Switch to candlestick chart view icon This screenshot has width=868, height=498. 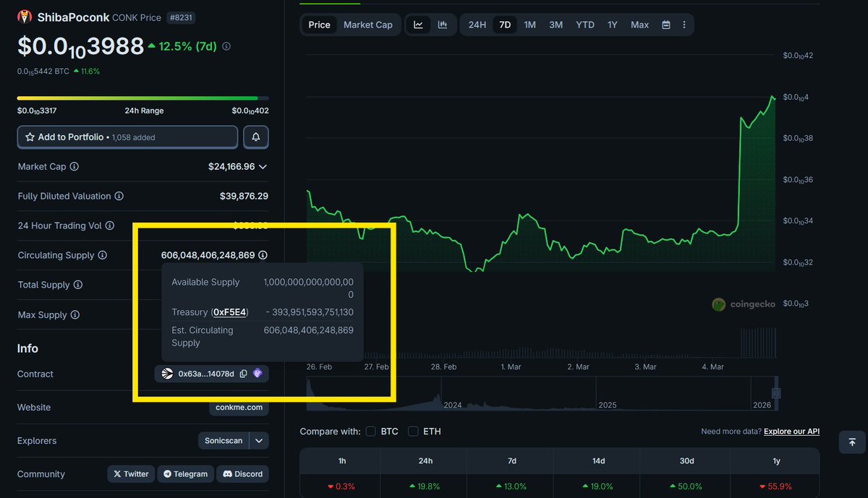(442, 25)
